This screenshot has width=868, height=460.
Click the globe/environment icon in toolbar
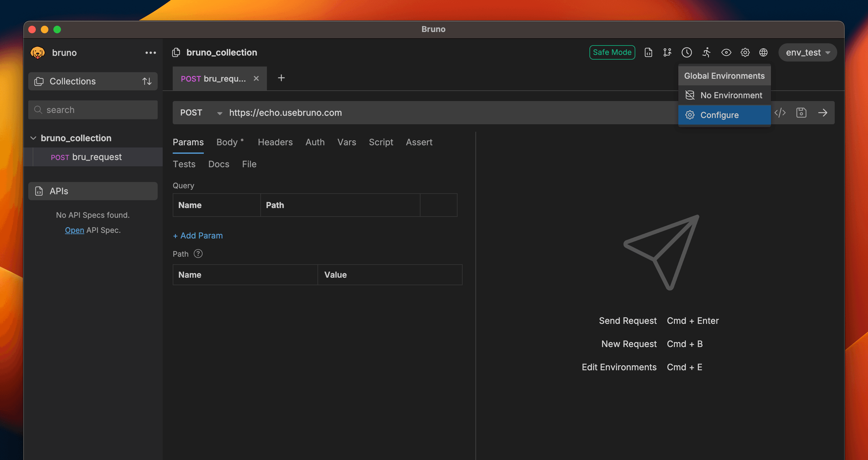(764, 52)
